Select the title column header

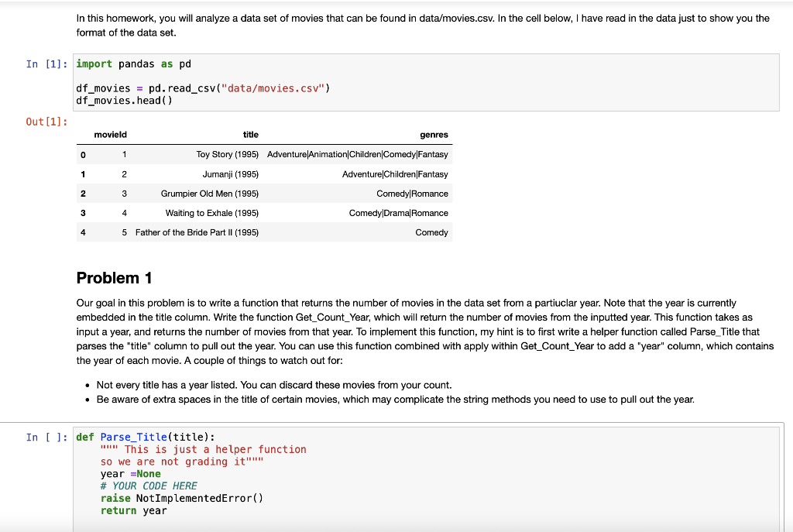(x=250, y=134)
